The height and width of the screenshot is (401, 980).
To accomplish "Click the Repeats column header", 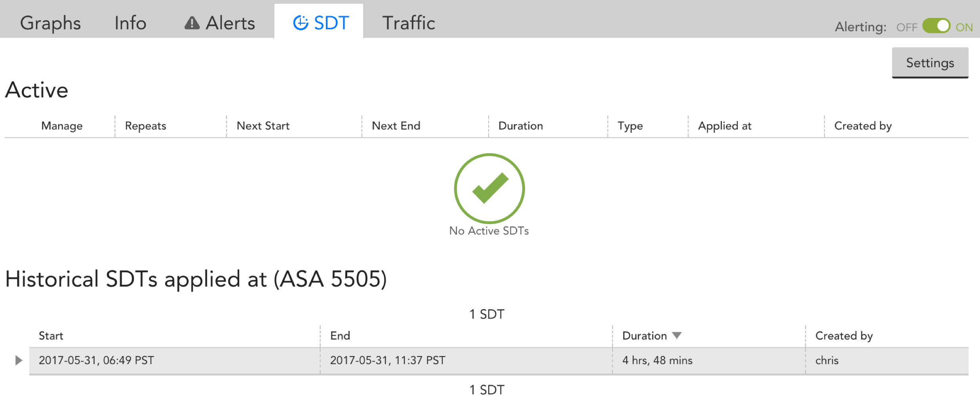I will point(145,126).
